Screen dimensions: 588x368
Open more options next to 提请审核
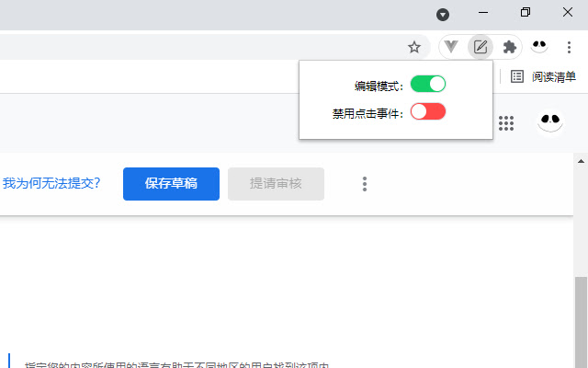[x=365, y=184]
